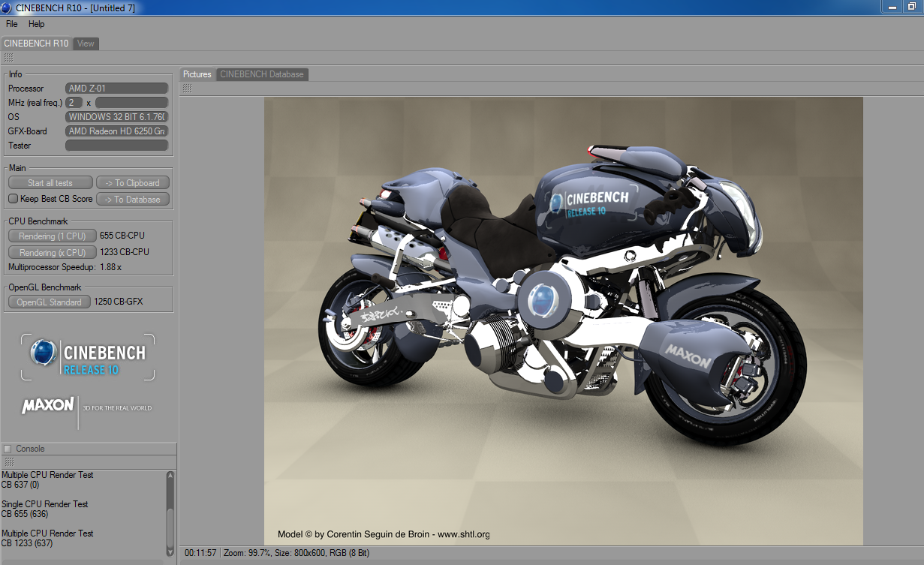Click the rendered motorcycle picture

click(563, 321)
